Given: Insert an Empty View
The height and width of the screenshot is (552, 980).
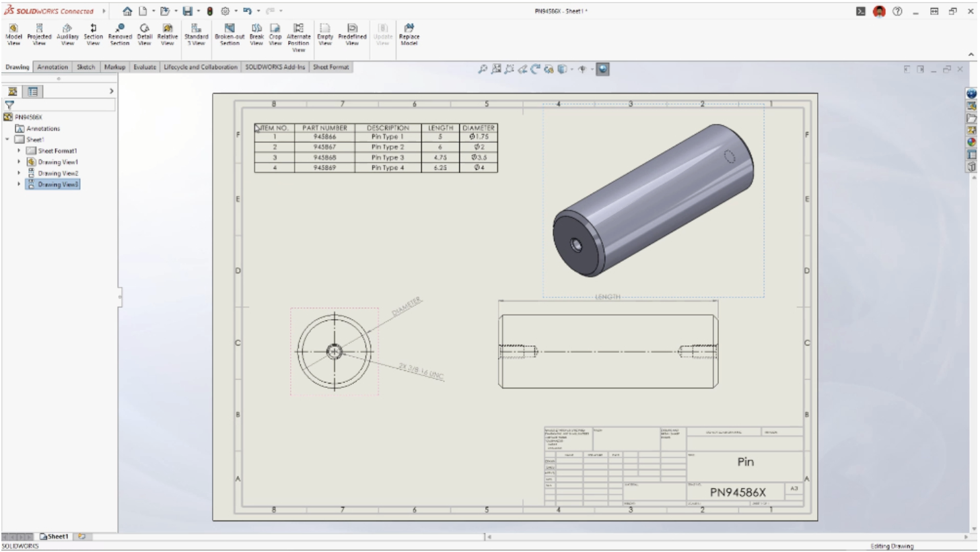Looking at the screenshot, I should pyautogui.click(x=325, y=35).
